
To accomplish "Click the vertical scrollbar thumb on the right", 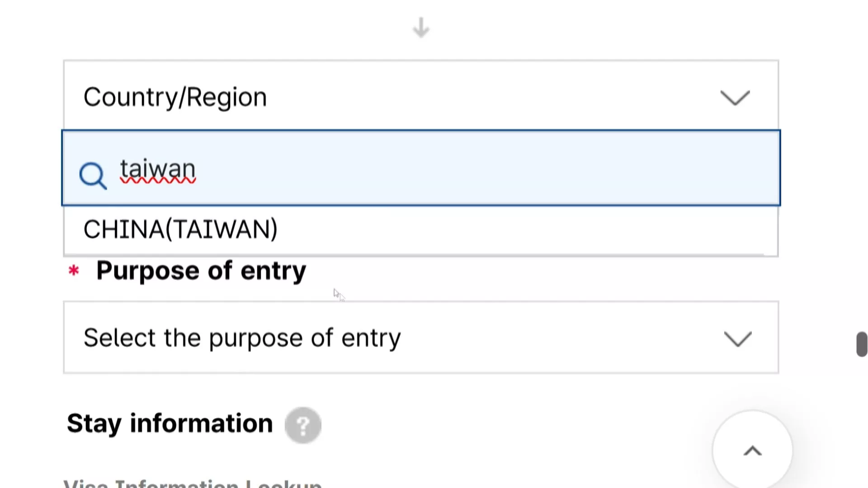I will coord(862,344).
